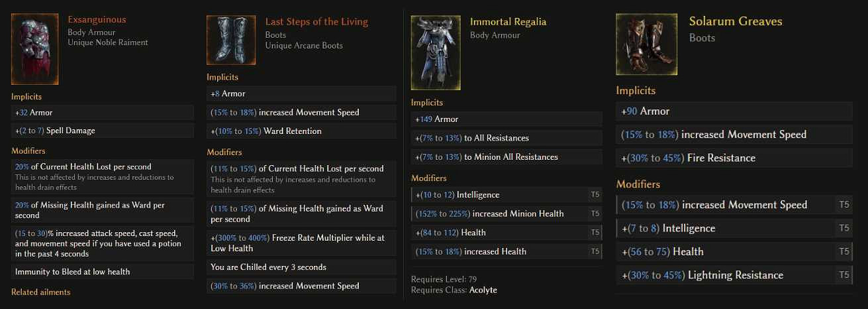Click the Minion All Resistances implicit row
This screenshot has width=868, height=309.
pos(506,157)
